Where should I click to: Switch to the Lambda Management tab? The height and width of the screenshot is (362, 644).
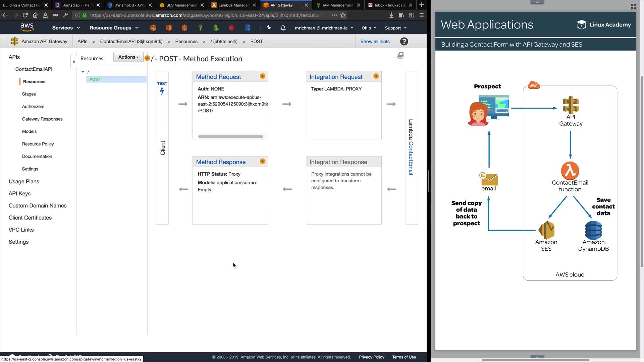(233, 5)
